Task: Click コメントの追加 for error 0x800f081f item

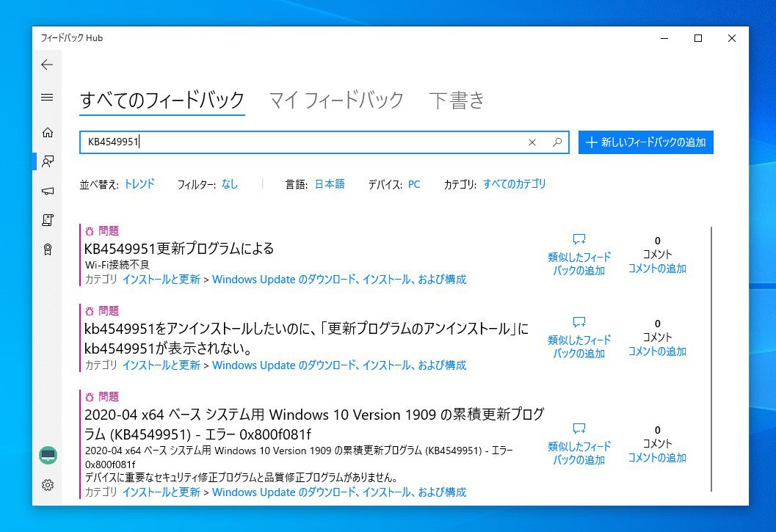Action: (657, 459)
